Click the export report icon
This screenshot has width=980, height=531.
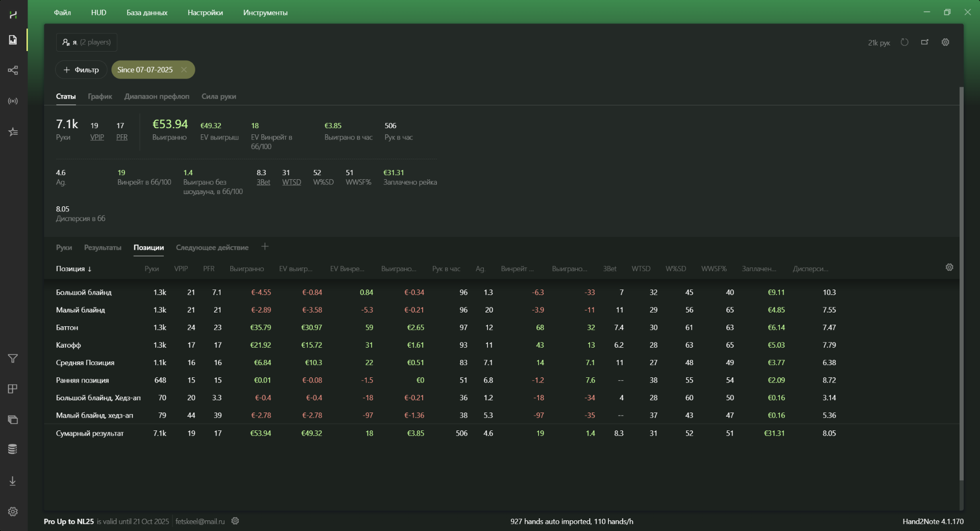(925, 42)
